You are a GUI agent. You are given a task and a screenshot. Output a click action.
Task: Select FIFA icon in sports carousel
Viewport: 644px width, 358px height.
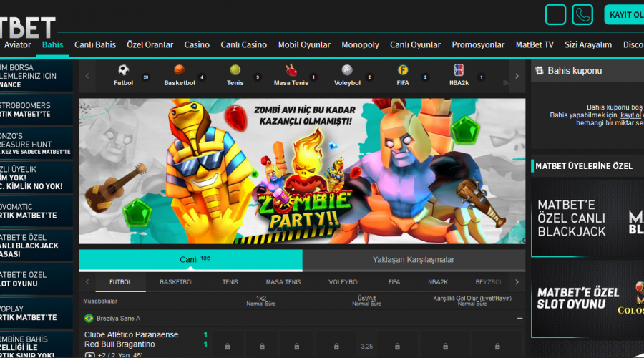point(403,70)
